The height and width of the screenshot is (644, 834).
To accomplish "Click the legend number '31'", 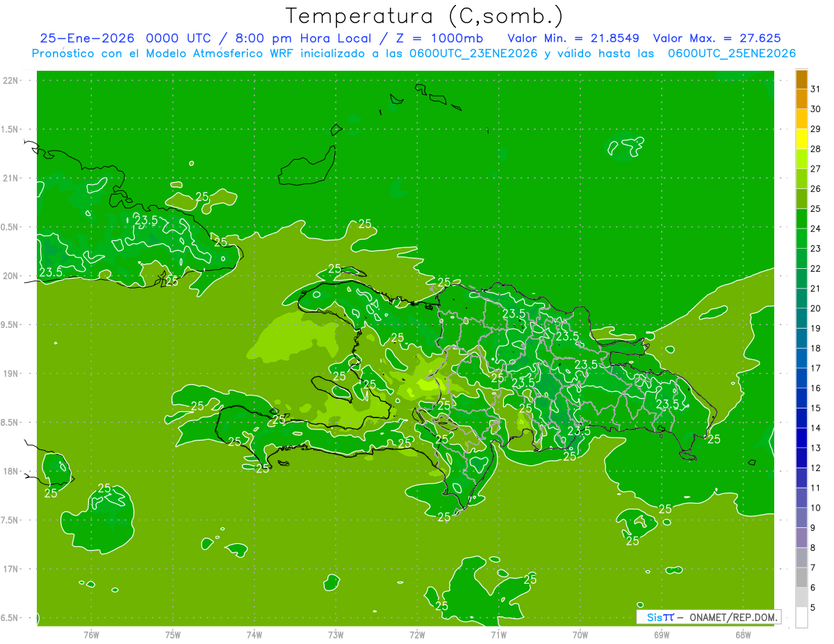I will (815, 89).
